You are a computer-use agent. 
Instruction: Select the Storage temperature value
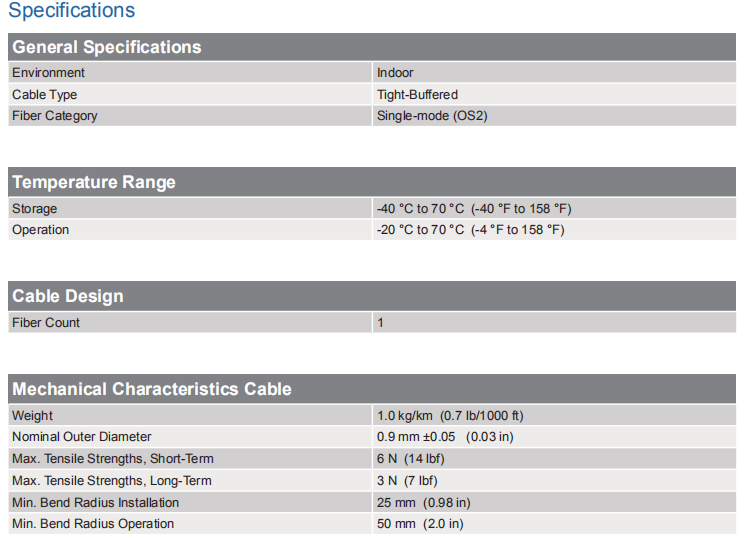coord(473,209)
